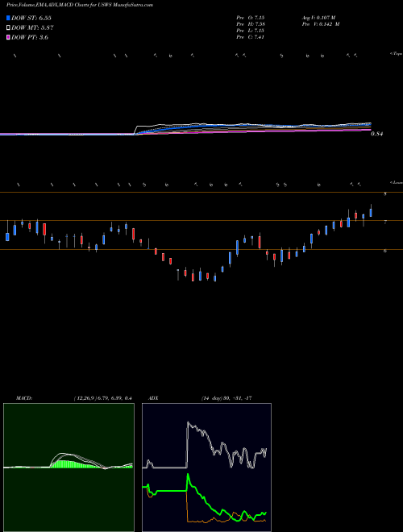403x532 pixels.
Task: Click the white DOW MT legend swatch
Action: (9, 28)
